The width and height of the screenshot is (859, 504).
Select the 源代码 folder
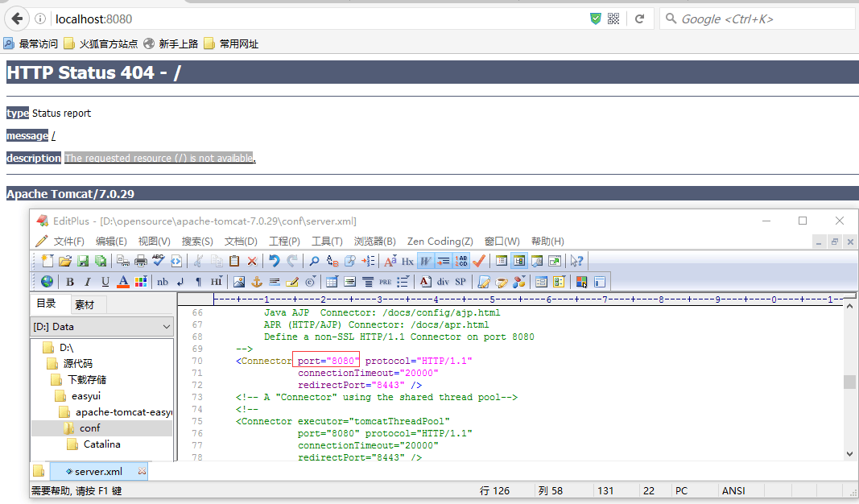pyautogui.click(x=78, y=364)
